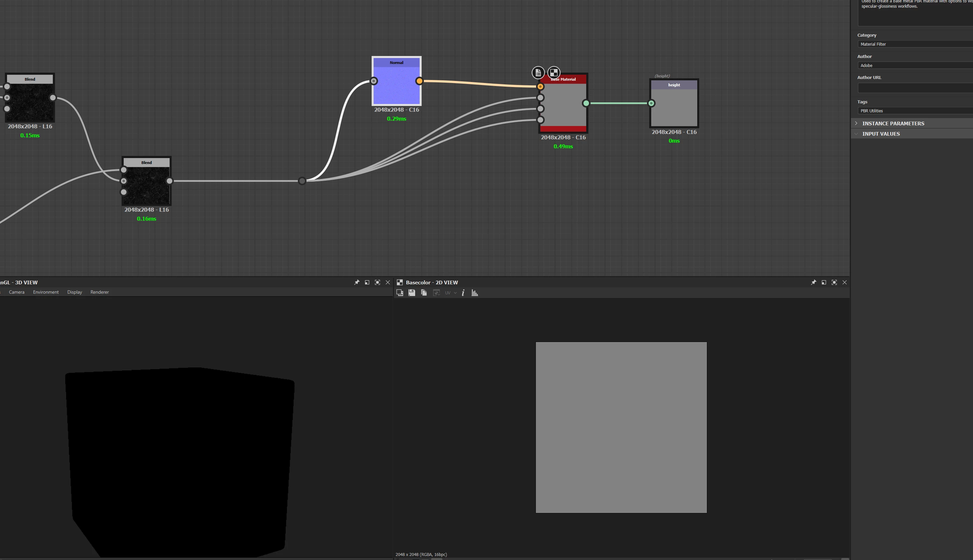
Task: Undock the 2D view panel
Action: [x=824, y=282]
